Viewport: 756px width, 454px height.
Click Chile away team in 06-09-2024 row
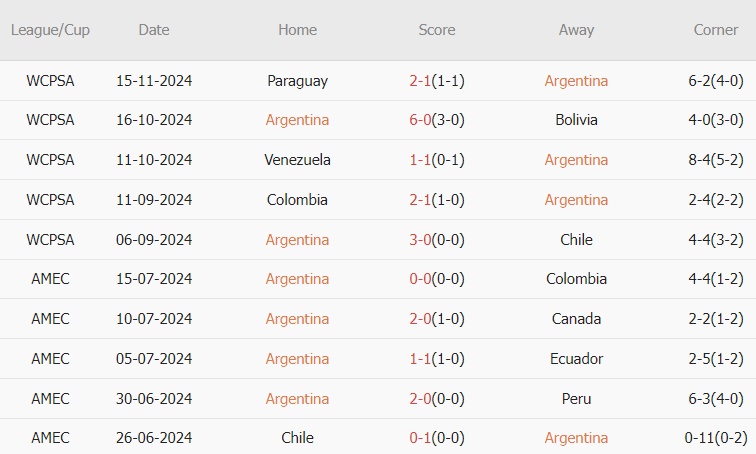click(x=576, y=240)
